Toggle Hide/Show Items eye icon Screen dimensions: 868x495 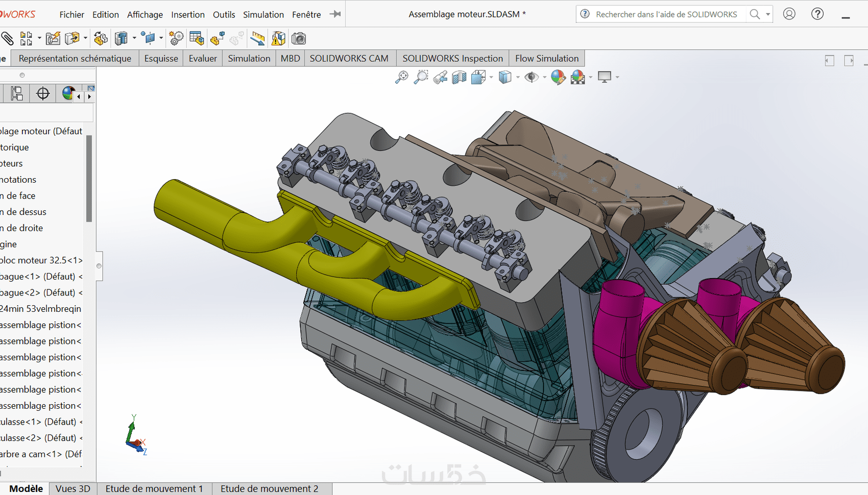click(531, 77)
